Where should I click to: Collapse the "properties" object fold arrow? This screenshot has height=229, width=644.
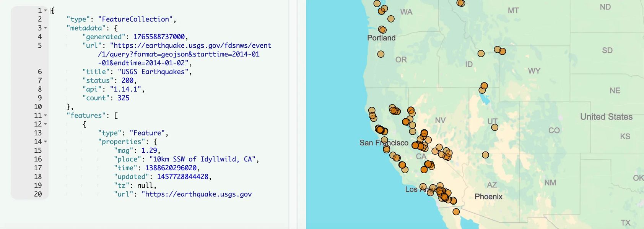(x=46, y=142)
